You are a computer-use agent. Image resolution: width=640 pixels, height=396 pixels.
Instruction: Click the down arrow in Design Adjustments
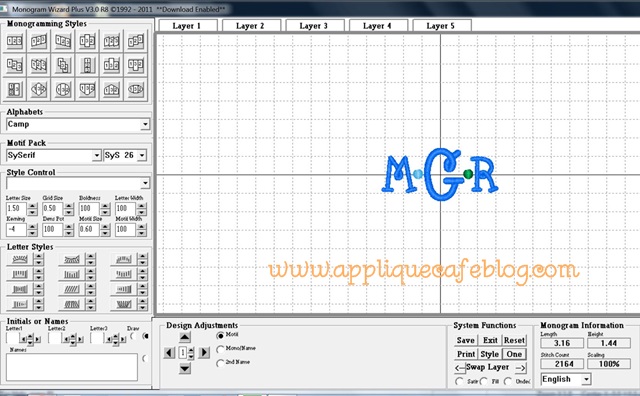pyautogui.click(x=184, y=368)
